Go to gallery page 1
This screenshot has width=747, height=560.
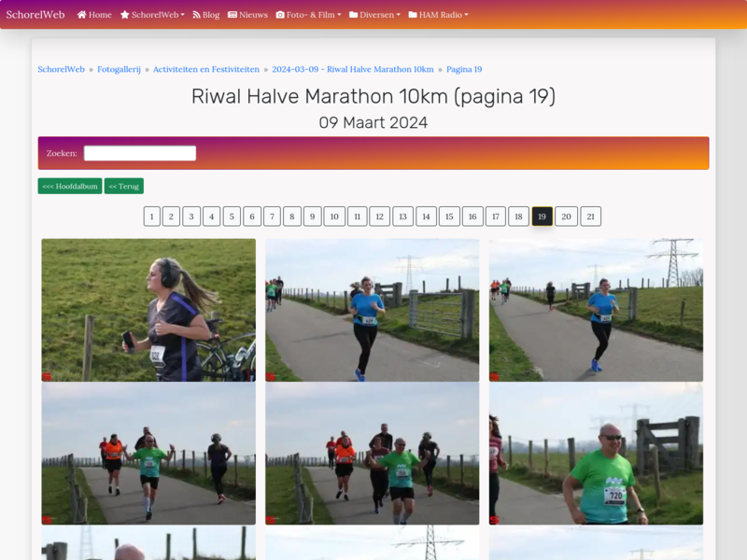point(152,217)
